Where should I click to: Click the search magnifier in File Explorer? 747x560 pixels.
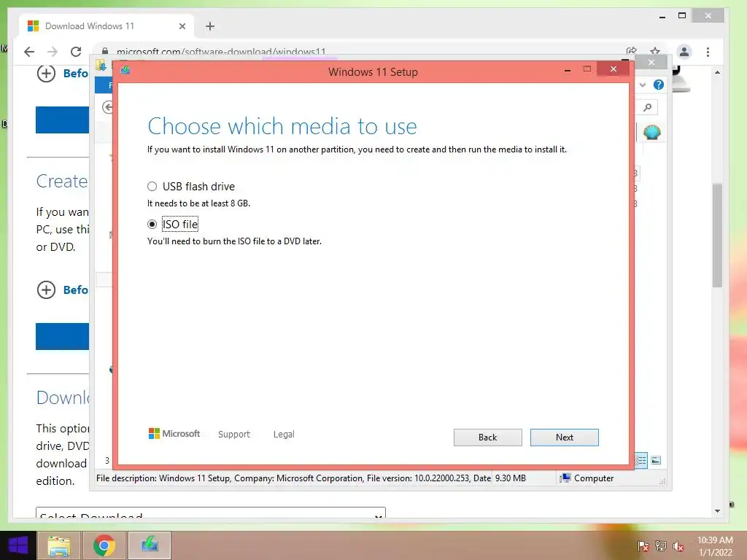tap(648, 108)
